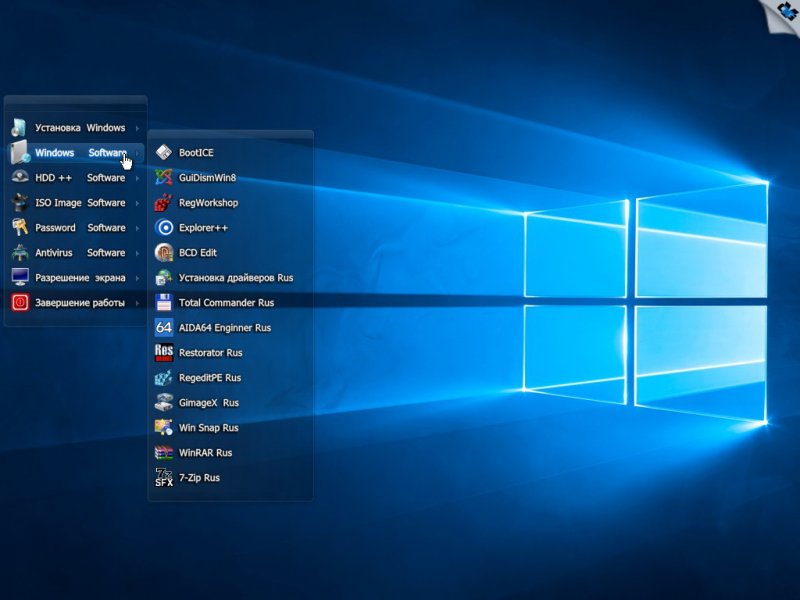Image resolution: width=800 pixels, height=600 pixels.
Task: Click the BootICE diamond icon
Action: tap(164, 152)
